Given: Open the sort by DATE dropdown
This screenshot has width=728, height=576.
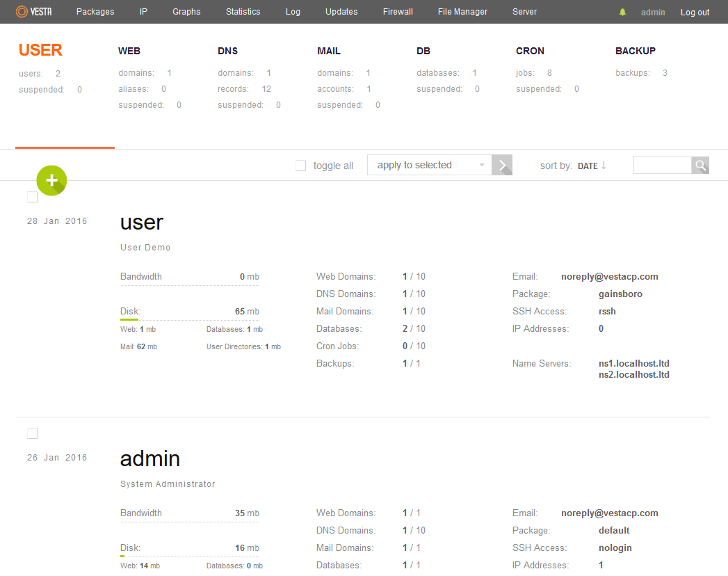Looking at the screenshot, I should [588, 166].
